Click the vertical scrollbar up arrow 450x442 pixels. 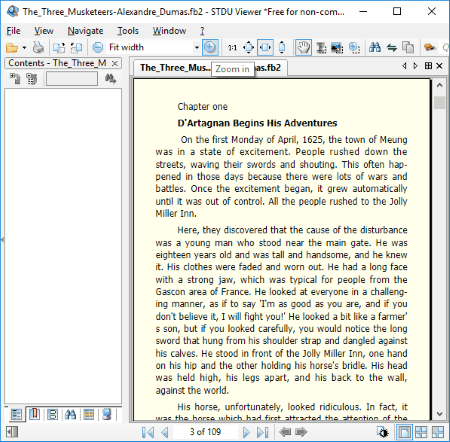440,85
